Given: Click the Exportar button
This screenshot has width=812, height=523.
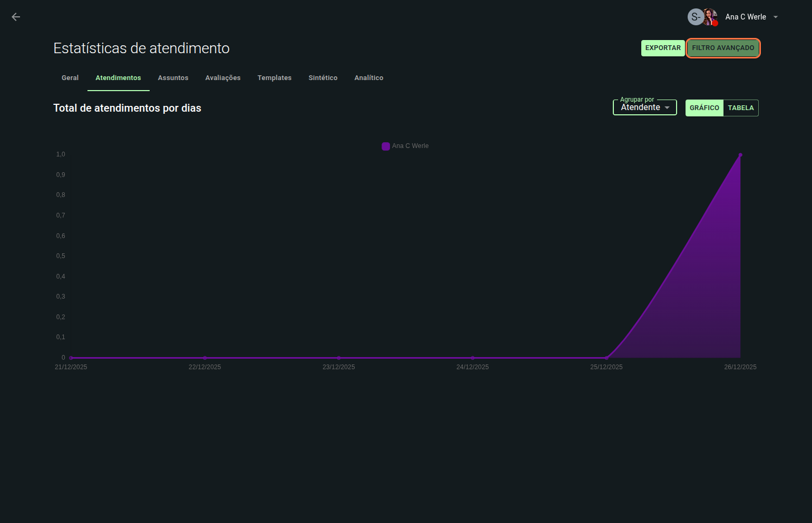Looking at the screenshot, I should point(662,48).
